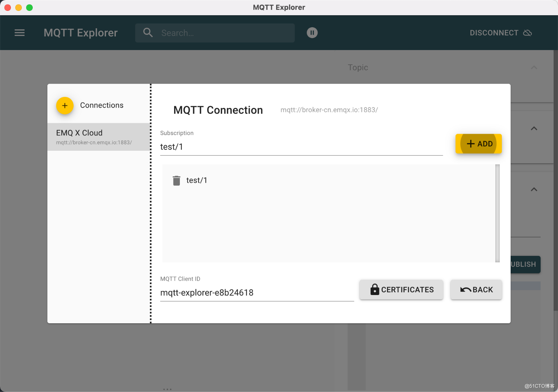Click the yellow add connection plus button
The width and height of the screenshot is (558, 392).
65,105
